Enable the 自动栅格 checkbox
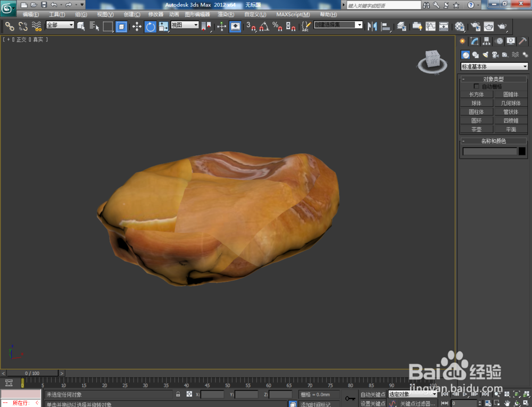The width and height of the screenshot is (532, 407). [476, 87]
